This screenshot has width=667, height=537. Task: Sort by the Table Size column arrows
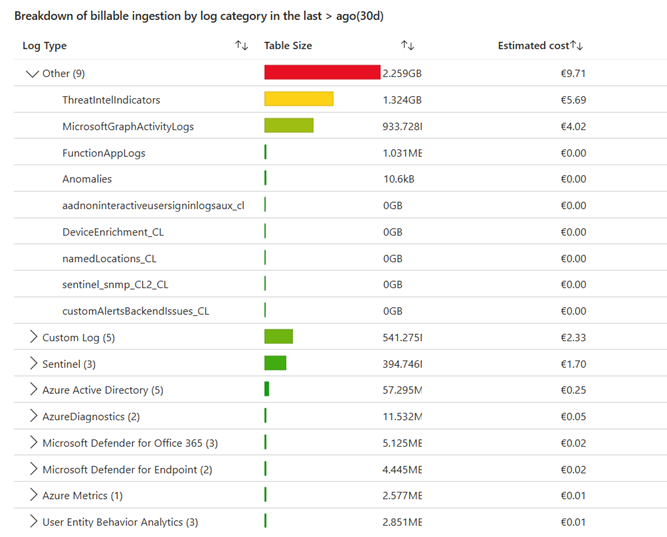click(x=408, y=45)
